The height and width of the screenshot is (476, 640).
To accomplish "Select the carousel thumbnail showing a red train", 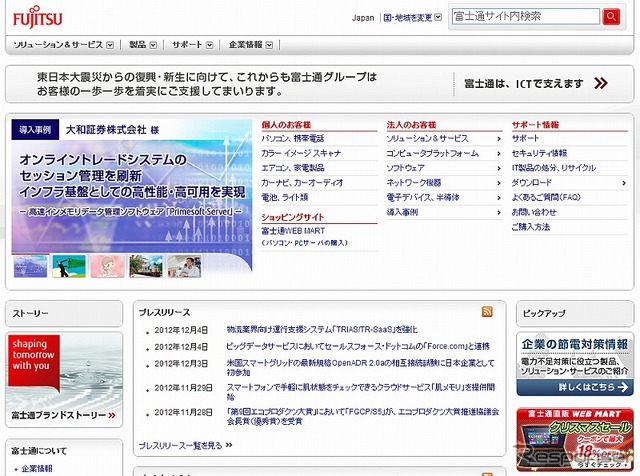I will [x=146, y=266].
